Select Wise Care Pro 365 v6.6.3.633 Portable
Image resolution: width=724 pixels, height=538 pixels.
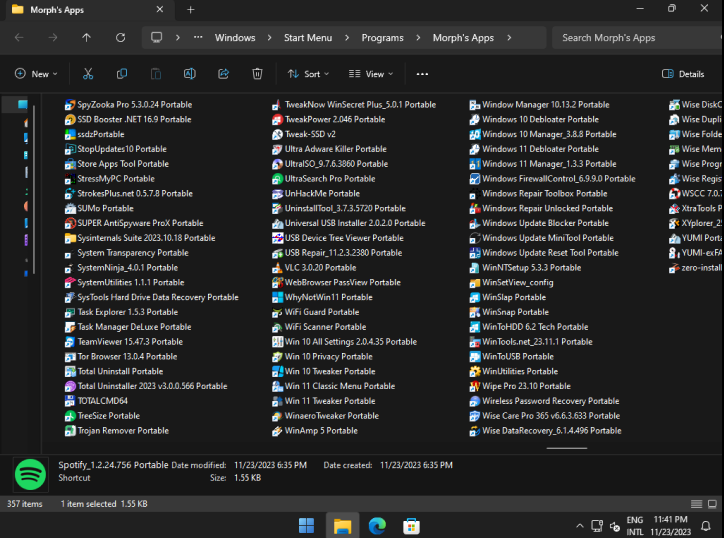[545, 416]
